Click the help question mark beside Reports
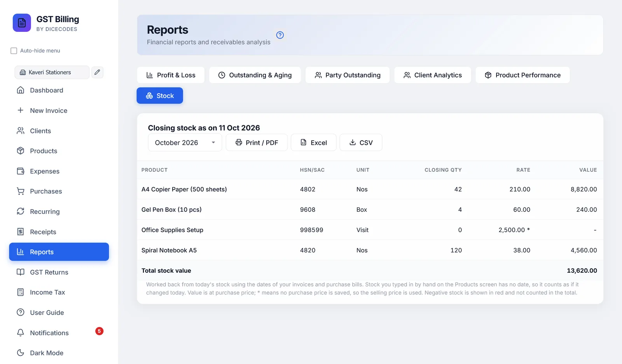Screen dimensions: 622x364 tap(280, 35)
